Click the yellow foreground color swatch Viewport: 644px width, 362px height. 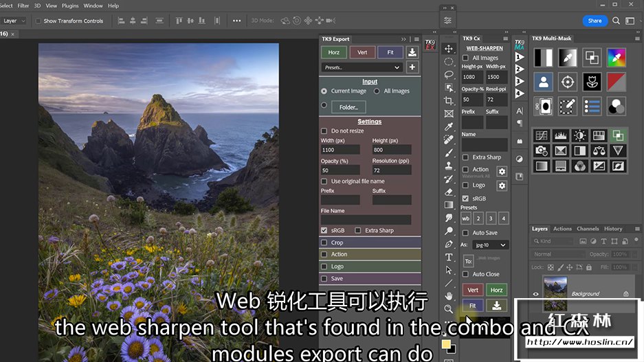coord(446,344)
